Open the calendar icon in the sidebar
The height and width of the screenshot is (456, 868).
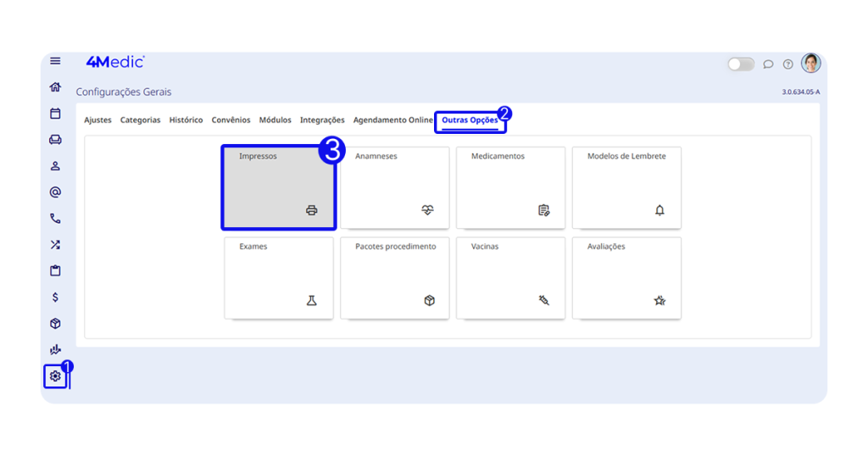[55, 114]
